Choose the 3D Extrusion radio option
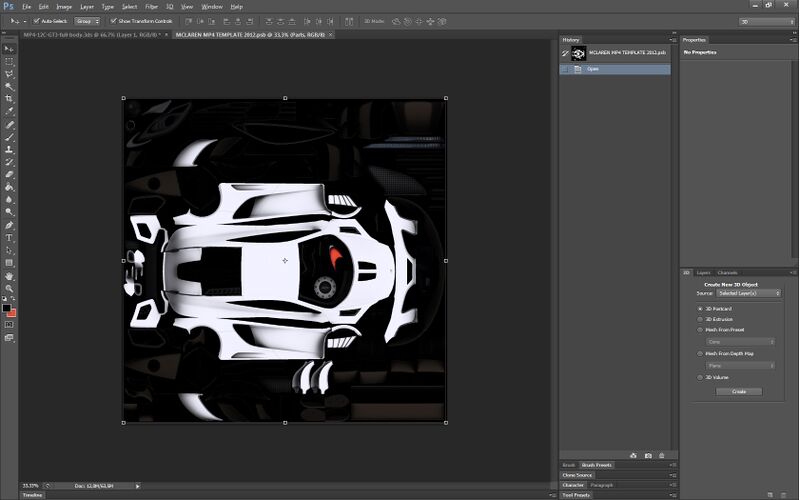The width and height of the screenshot is (800, 500). point(700,319)
